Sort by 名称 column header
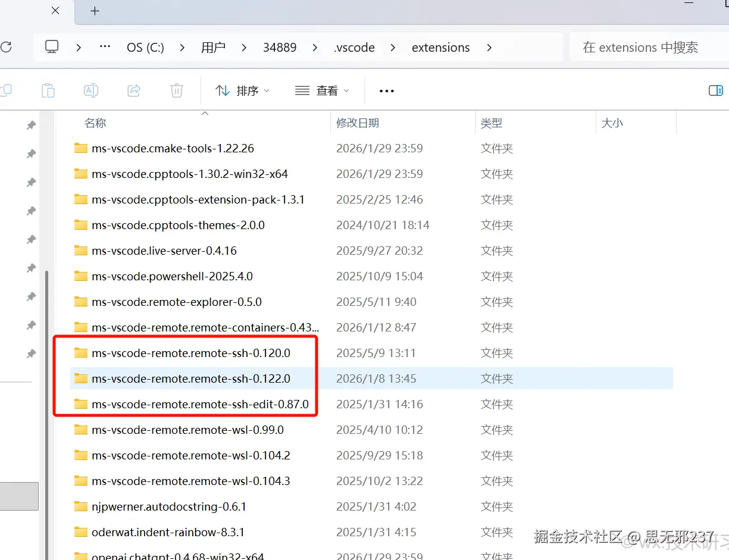Screen dimensions: 729x560 pos(95,123)
